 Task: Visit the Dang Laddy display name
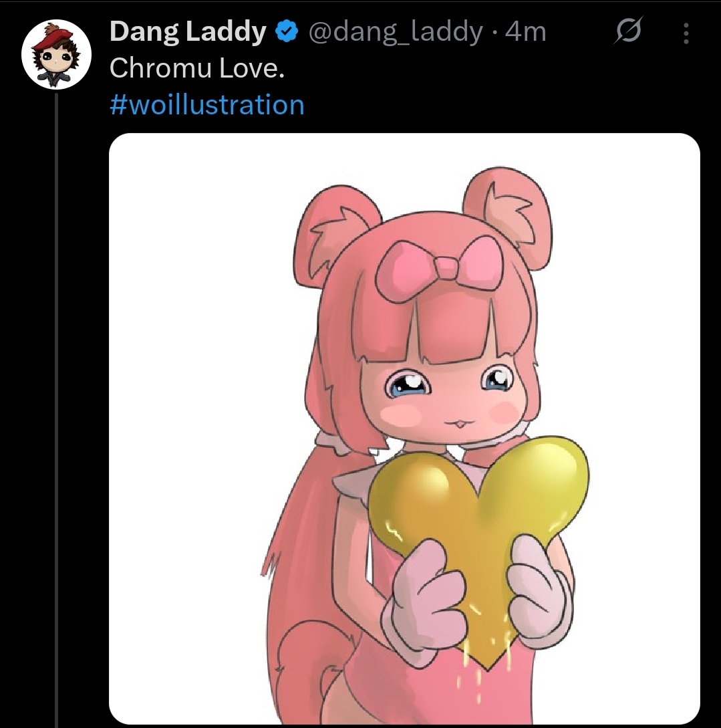188,31
